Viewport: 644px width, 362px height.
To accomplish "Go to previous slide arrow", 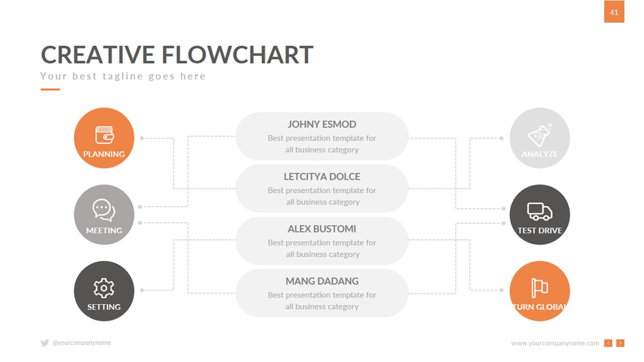I will (608, 343).
